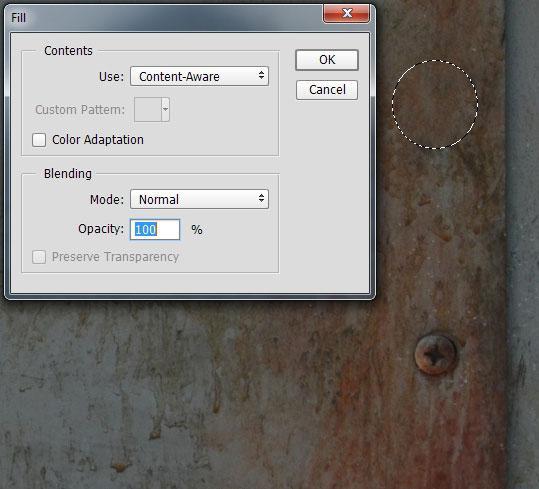Enable the Color Adaptation checkbox
The image size is (539, 489).
coord(39,140)
